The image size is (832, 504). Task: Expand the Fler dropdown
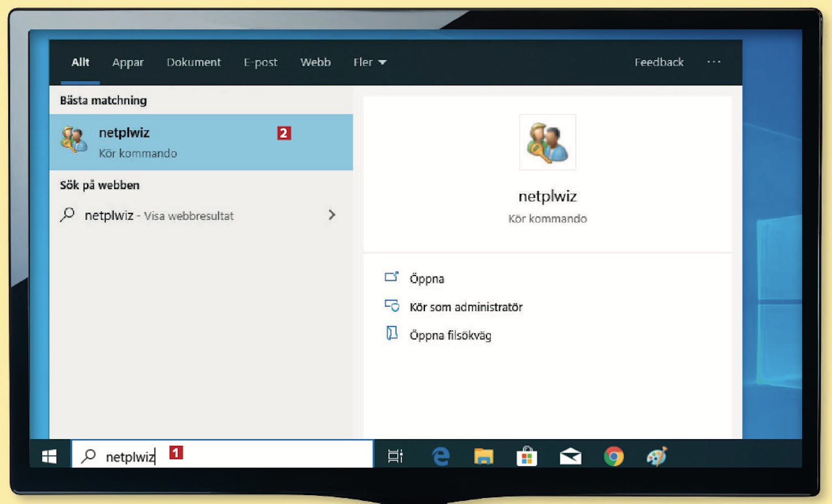click(x=369, y=62)
